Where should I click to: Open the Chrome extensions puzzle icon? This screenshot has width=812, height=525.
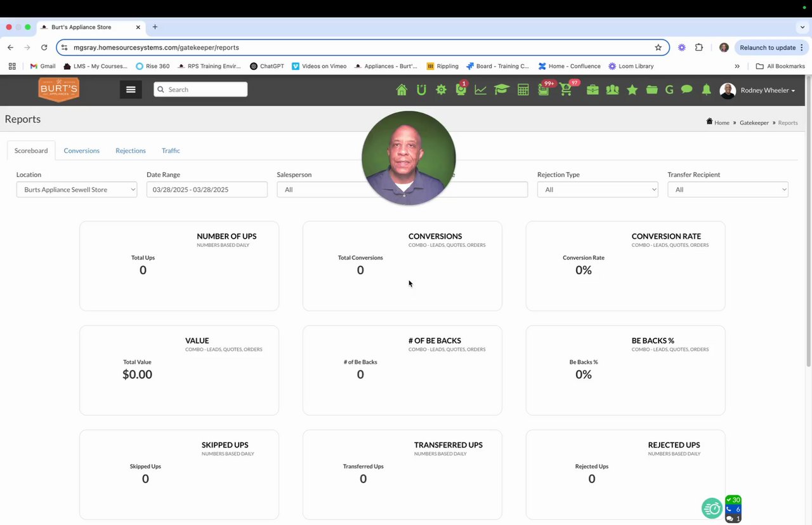[x=699, y=48]
